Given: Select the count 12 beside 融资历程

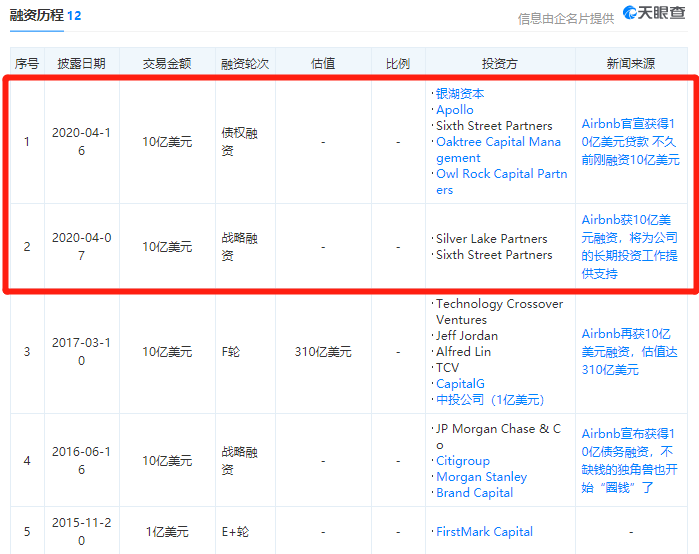Looking at the screenshot, I should pyautogui.click(x=74, y=16).
